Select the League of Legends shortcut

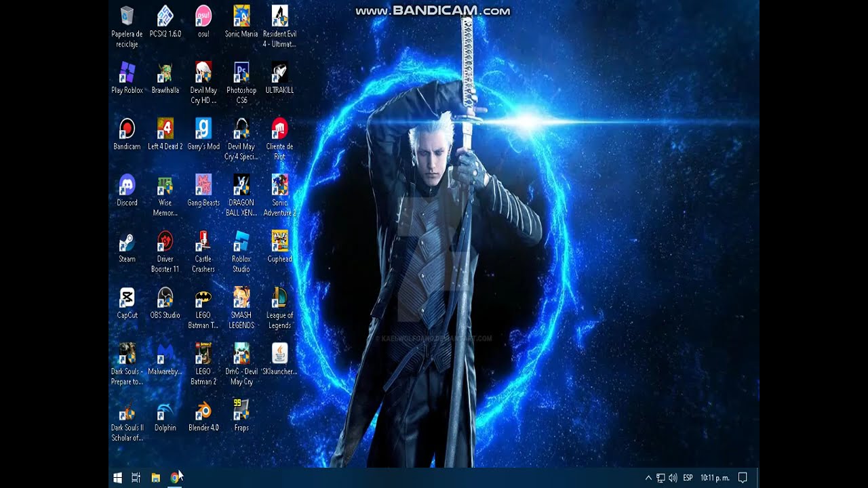click(x=279, y=308)
